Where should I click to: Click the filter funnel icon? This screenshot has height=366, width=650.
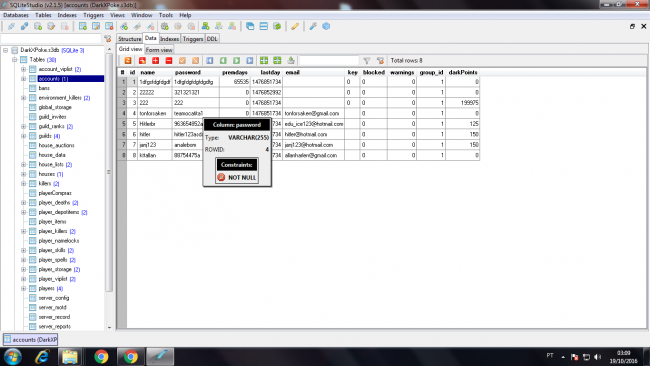pos(366,61)
